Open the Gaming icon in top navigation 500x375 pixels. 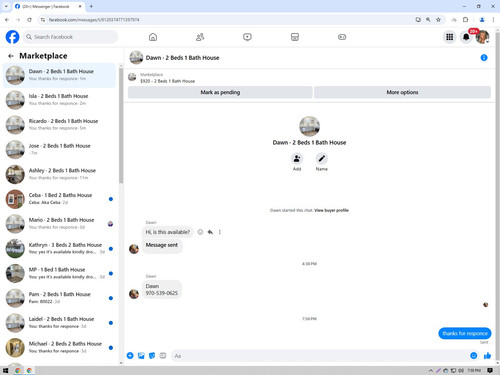click(x=342, y=37)
